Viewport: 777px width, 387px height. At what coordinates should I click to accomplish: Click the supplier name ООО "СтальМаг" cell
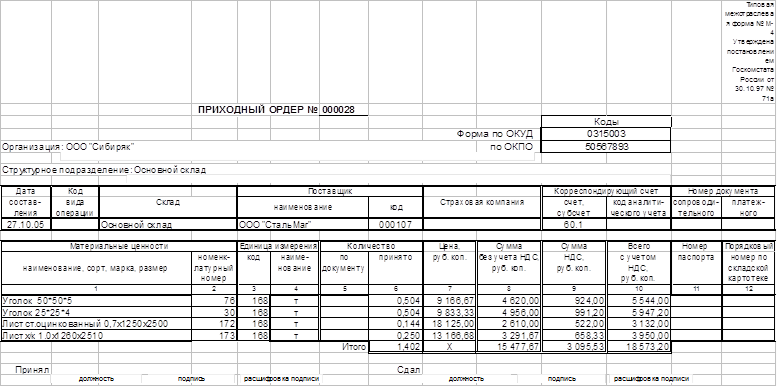tap(303, 224)
